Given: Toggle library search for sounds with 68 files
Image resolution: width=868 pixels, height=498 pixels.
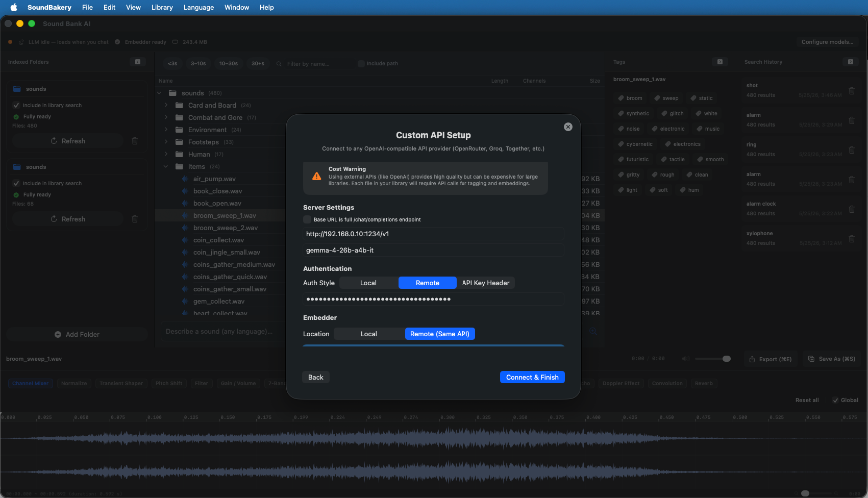Looking at the screenshot, I should (16, 183).
